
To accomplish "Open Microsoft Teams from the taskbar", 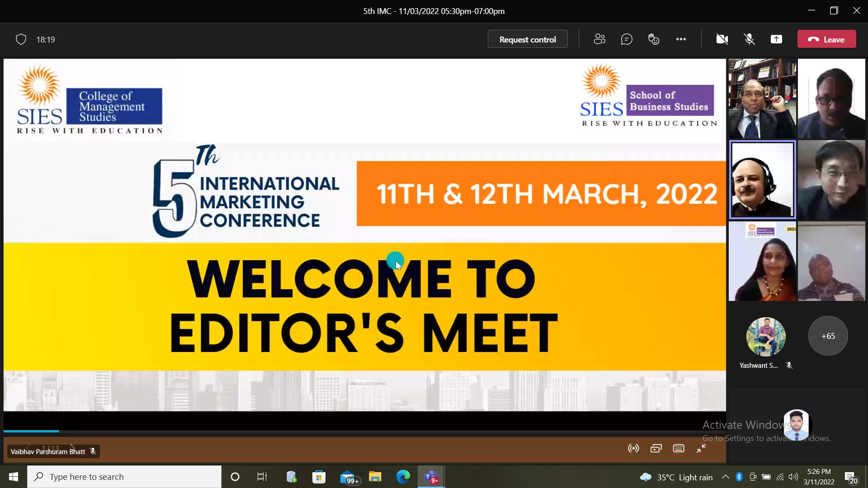I will click(431, 477).
